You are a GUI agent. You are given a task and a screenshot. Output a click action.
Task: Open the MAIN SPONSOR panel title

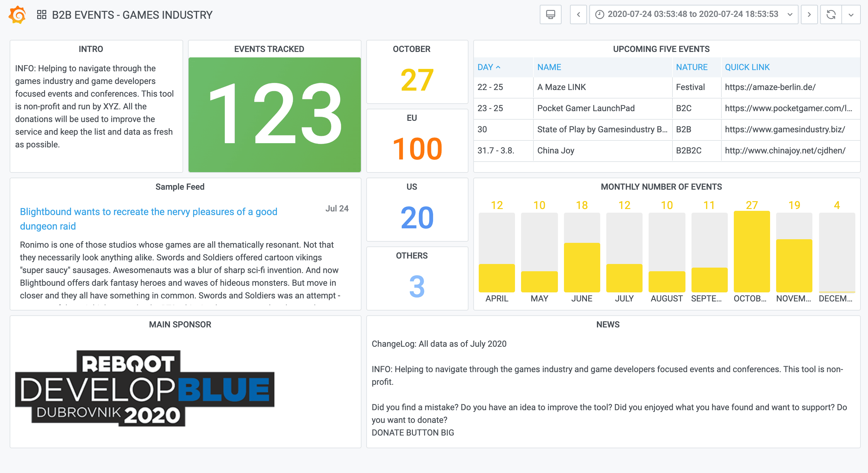click(x=180, y=324)
